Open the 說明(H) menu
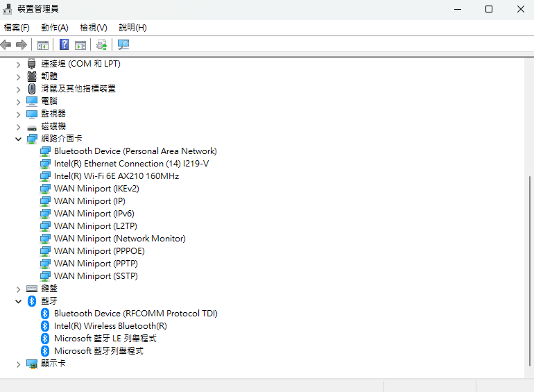Viewport: 534px width, 392px height. 133,28
